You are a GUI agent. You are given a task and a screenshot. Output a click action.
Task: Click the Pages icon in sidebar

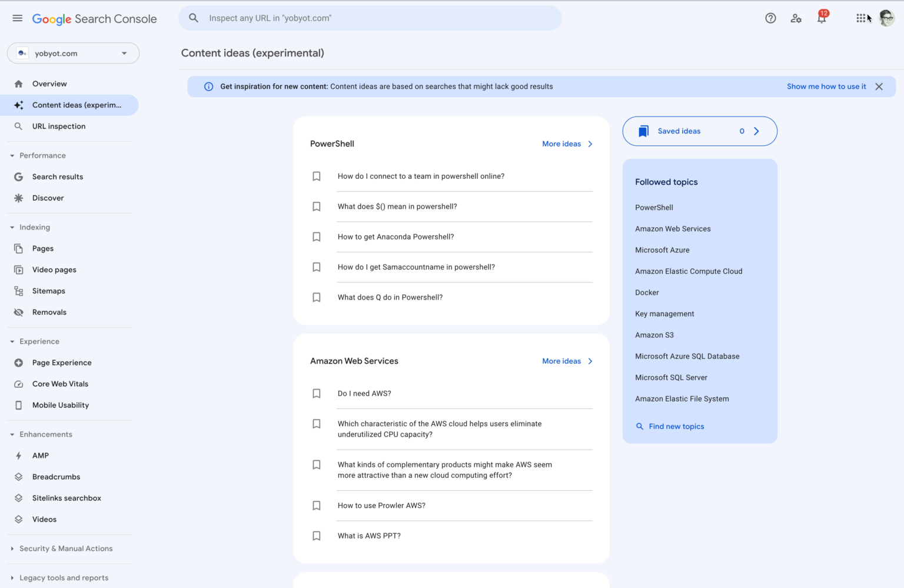coord(19,248)
